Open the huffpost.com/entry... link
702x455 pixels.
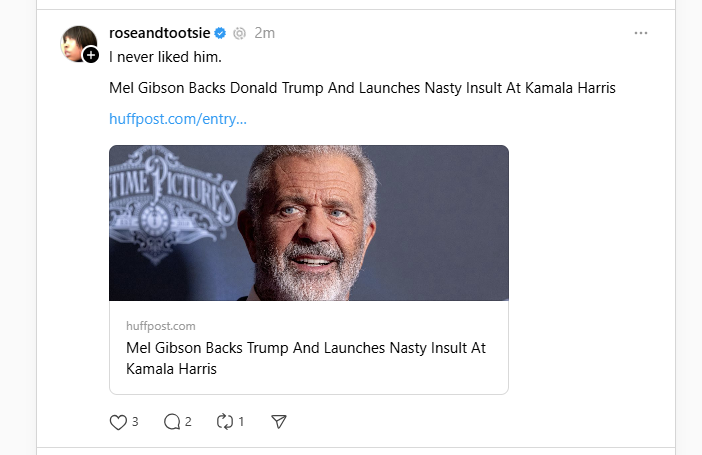178,119
